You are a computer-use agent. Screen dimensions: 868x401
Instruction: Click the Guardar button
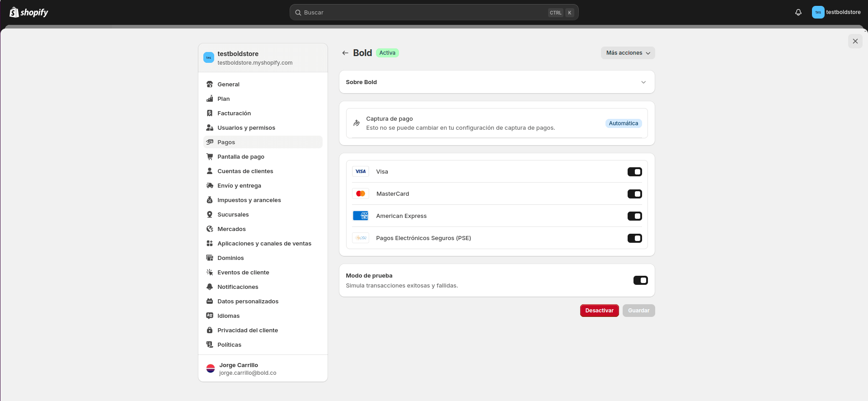point(638,311)
